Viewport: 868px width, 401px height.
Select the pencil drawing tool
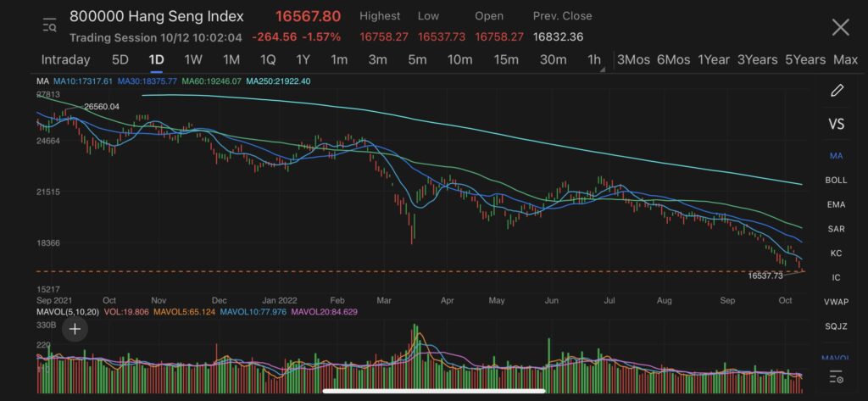click(x=837, y=90)
